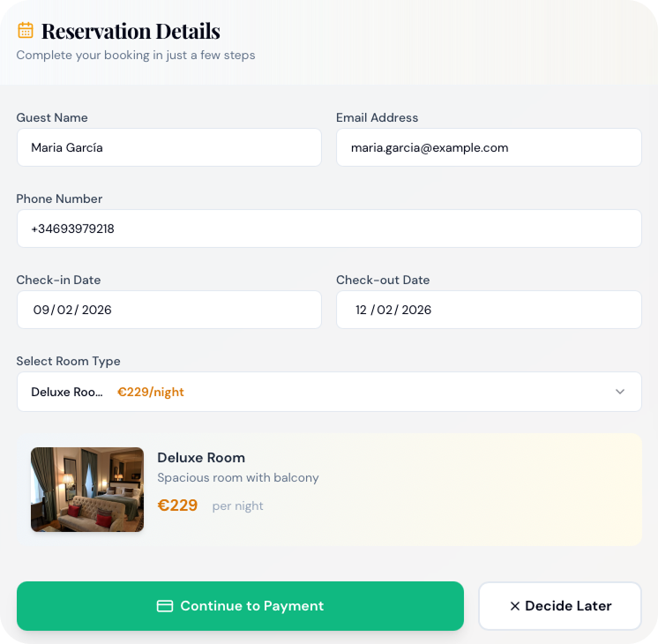Focus the Guest Name input field
Viewport: 658px width, 644px height.
pyautogui.click(x=168, y=147)
